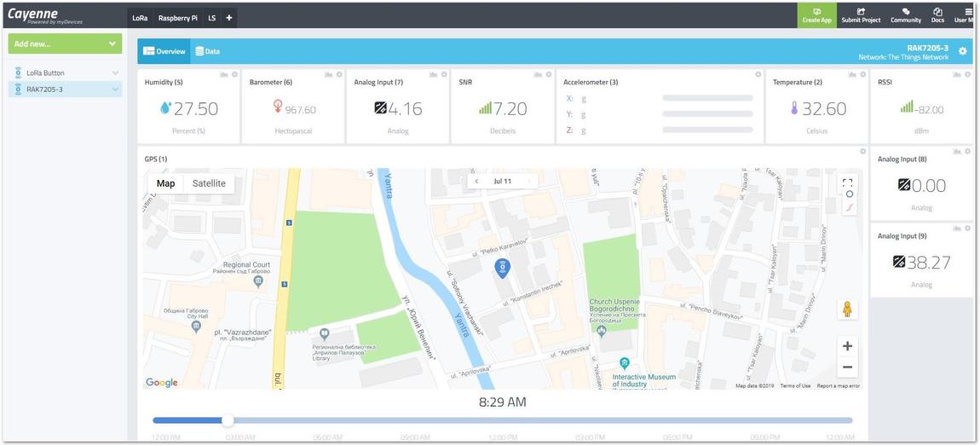Open the Analog Input (8) chart icon

(957, 152)
